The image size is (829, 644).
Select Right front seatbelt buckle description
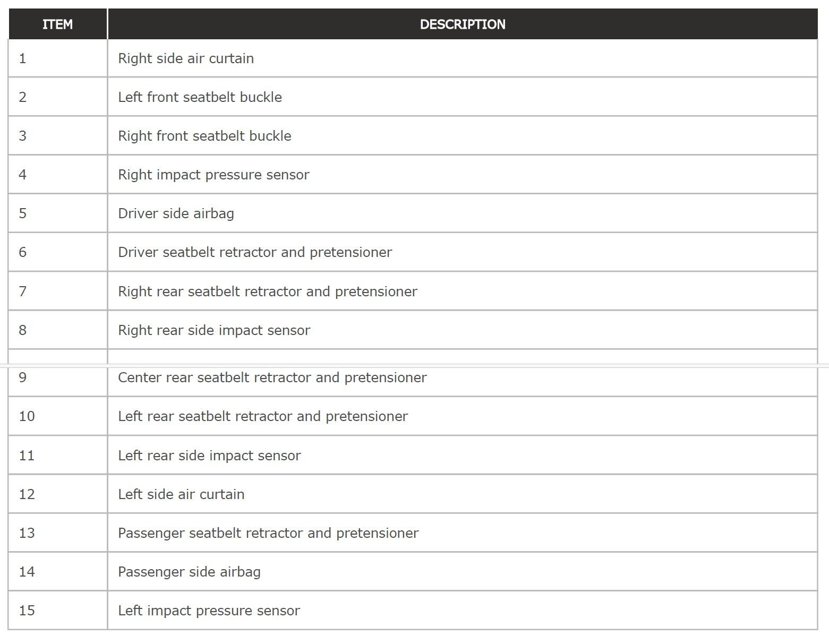(x=204, y=136)
